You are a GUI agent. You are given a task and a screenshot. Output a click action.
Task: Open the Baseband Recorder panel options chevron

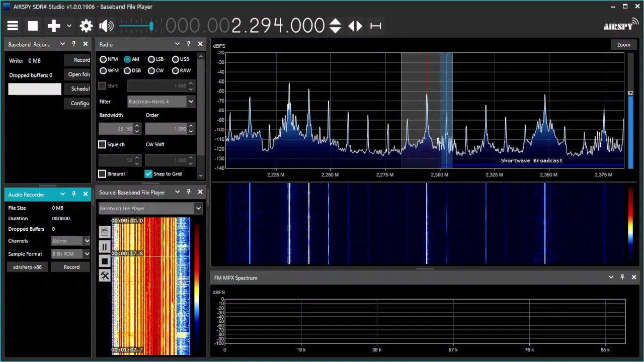point(62,44)
